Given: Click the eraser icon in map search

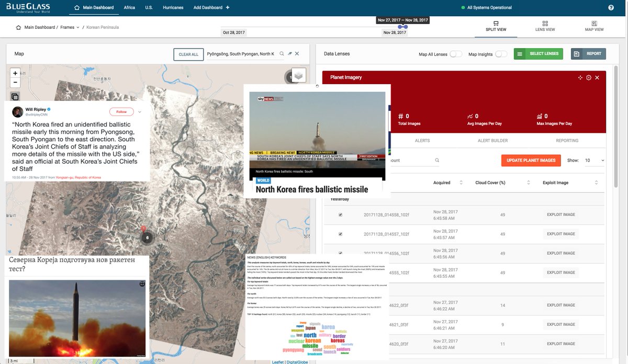Looking at the screenshot, I should [289, 54].
